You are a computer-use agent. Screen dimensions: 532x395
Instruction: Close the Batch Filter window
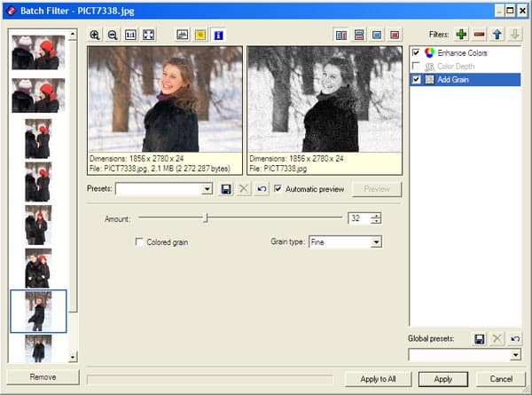(x=522, y=11)
